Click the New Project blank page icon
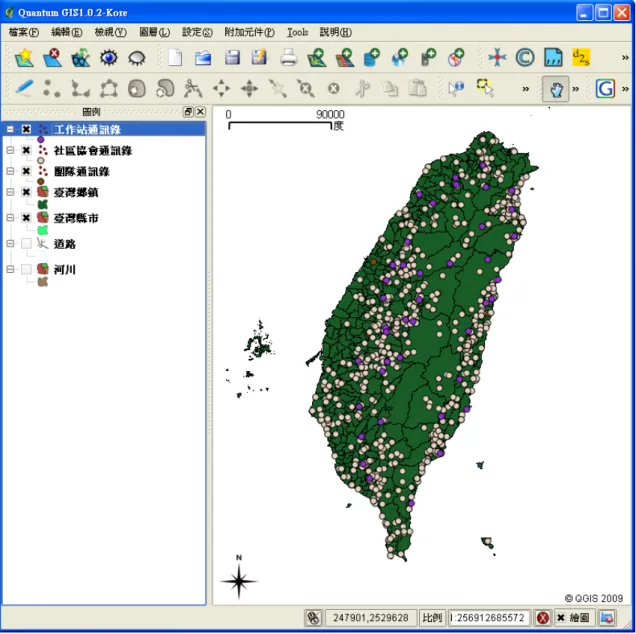This screenshot has height=634, width=636. (x=175, y=58)
